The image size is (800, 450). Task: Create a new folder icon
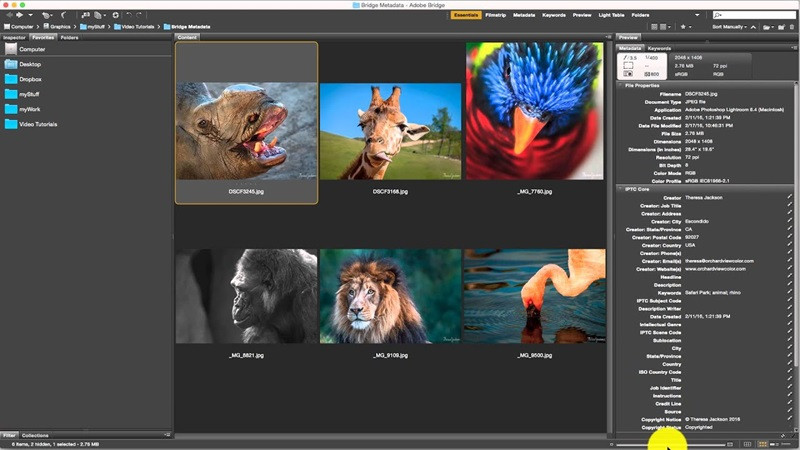pyautogui.click(x=781, y=27)
